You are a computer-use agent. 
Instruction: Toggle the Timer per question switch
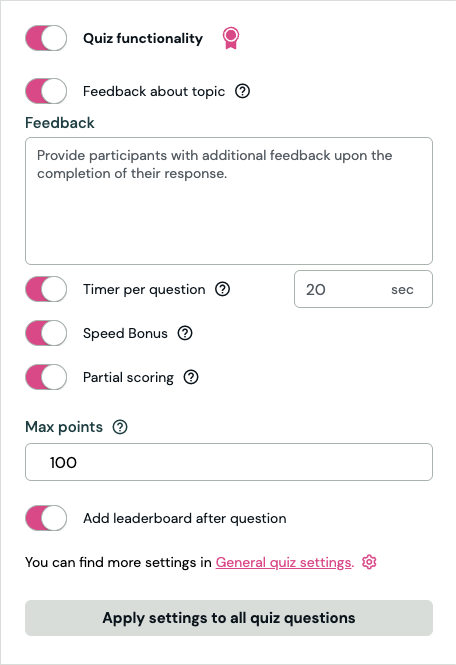46,289
